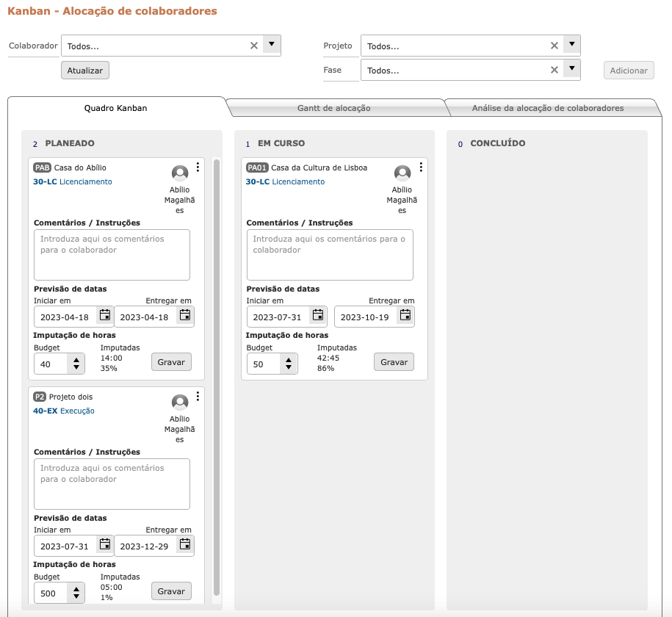
Task: Open the calendar picker for Iniciar em 2023-04-18
Action: pos(104,316)
